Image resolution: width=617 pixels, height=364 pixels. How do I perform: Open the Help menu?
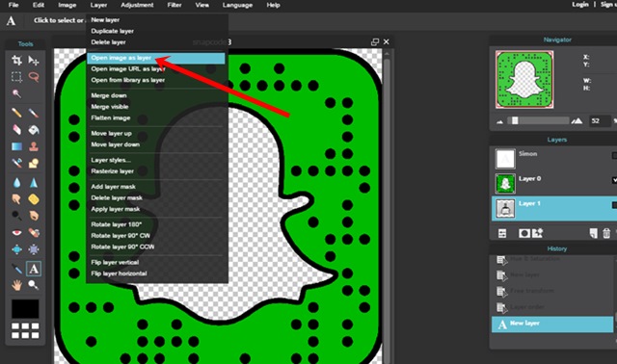(273, 5)
